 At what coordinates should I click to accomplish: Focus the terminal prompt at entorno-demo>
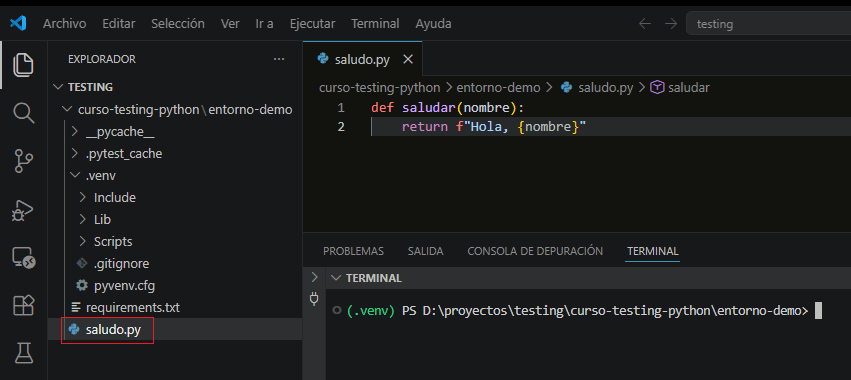(x=817, y=311)
